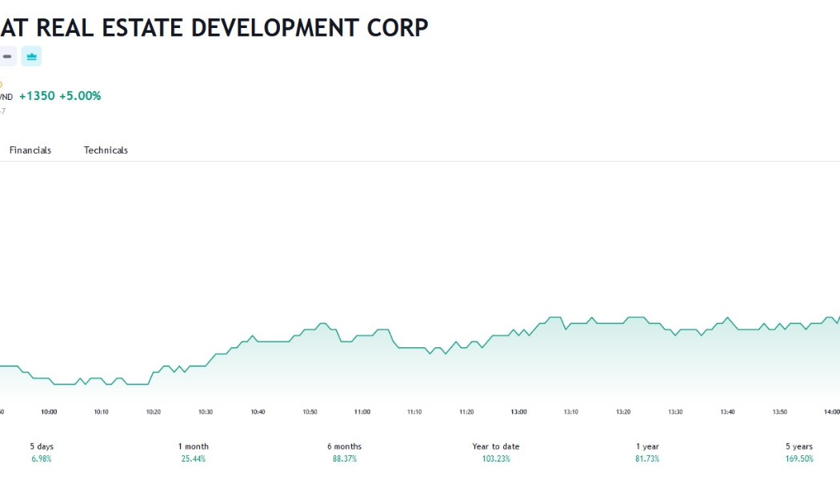This screenshot has width=840, height=504.
Task: Click the 10:50 time axis label
Action: click(x=310, y=412)
